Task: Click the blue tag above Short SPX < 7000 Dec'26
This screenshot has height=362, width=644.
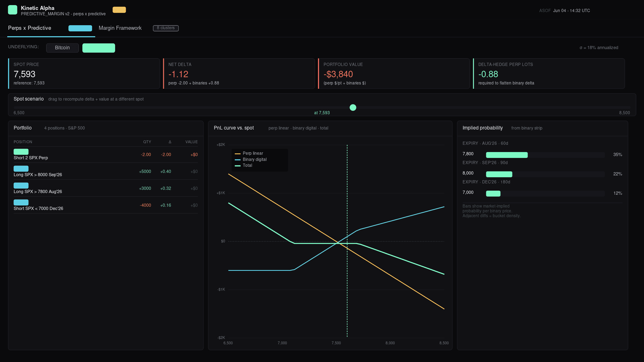Action: (21, 202)
